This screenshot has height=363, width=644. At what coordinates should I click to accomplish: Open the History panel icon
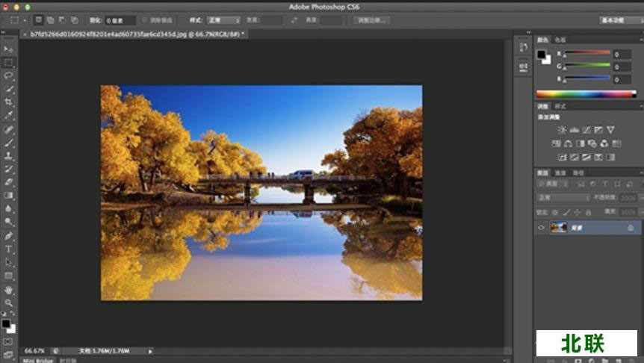(523, 47)
